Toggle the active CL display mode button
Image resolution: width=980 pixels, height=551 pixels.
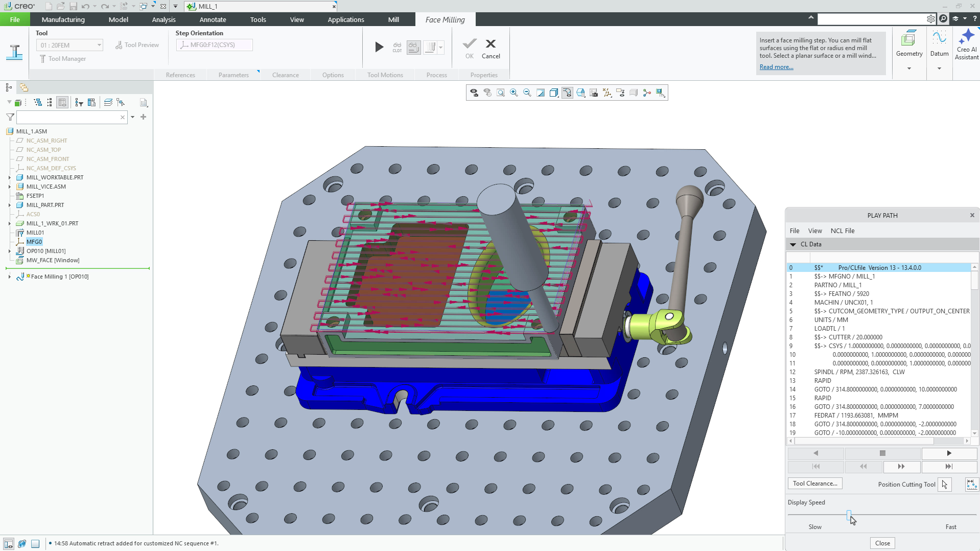pos(413,48)
